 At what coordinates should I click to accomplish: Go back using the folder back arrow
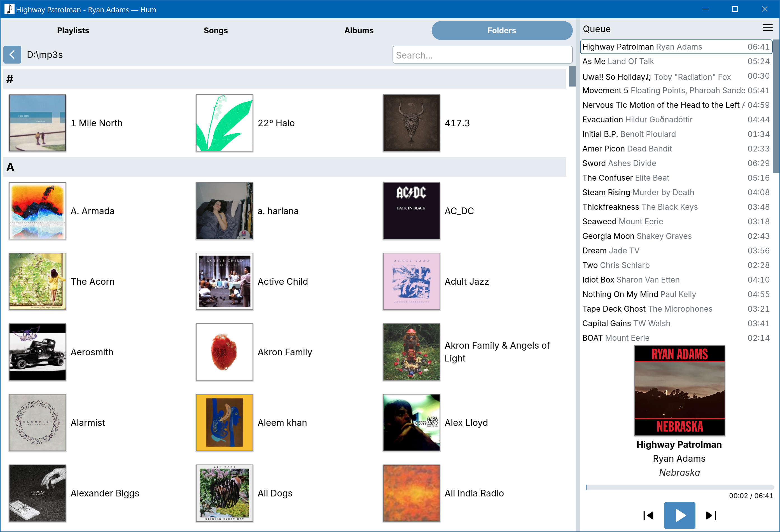pos(12,55)
